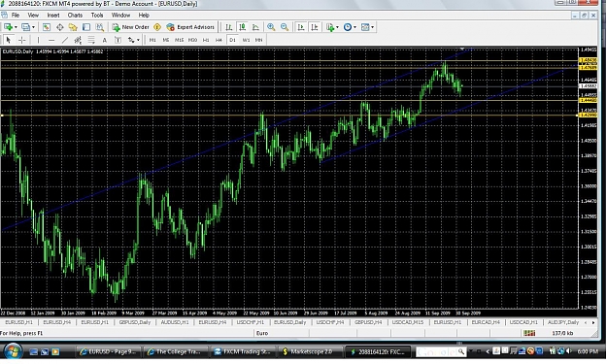The image size is (607, 364).
Task: Open the Charts menu
Action: pos(75,16)
